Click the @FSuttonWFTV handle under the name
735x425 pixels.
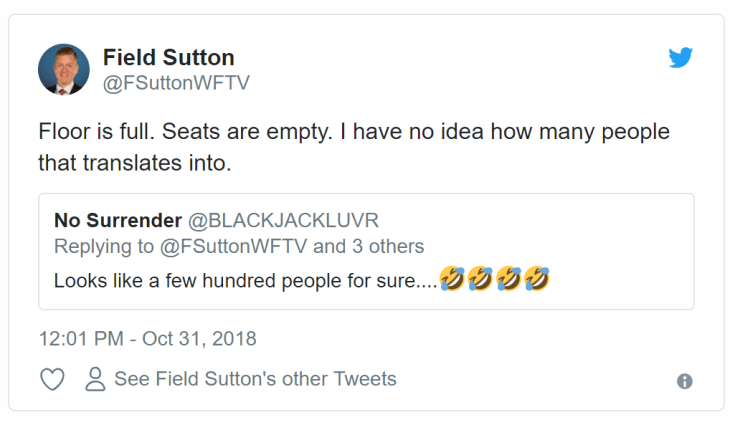177,83
